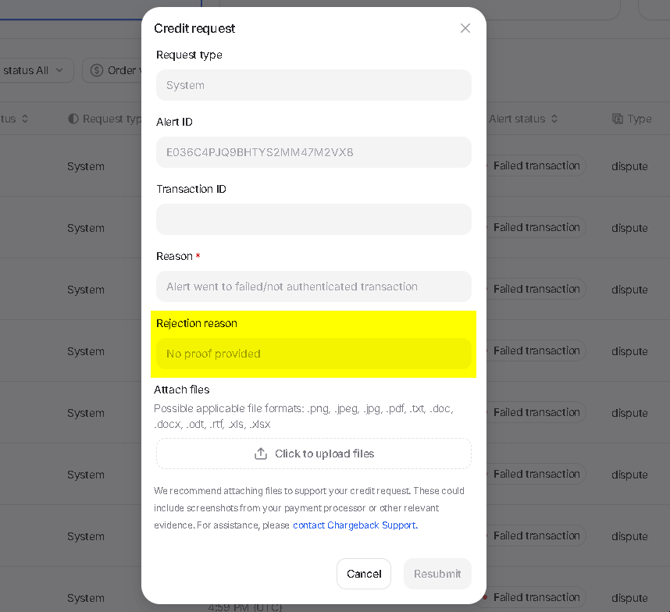Open contact Chargeback Support link
The width and height of the screenshot is (670, 612).
pos(354,525)
